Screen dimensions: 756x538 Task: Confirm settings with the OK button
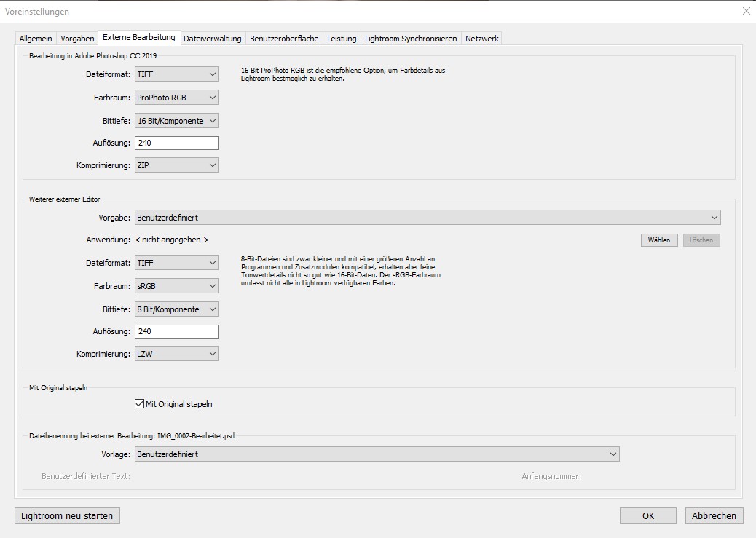(647, 515)
